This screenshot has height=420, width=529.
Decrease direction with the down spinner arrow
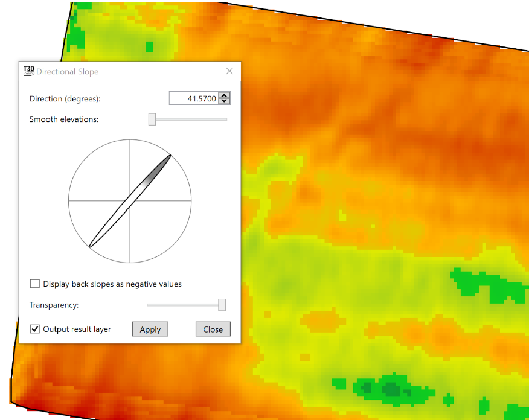[x=225, y=101]
